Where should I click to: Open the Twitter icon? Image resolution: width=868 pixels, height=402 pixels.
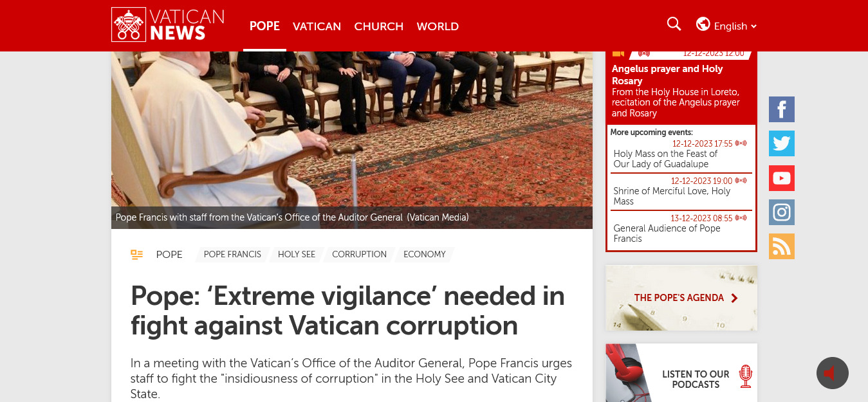pos(782,143)
